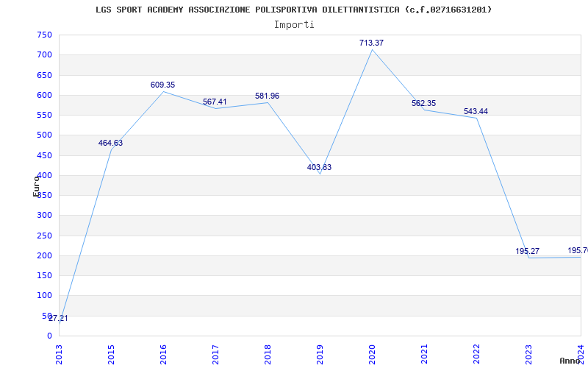Click the Anno x-axis label
Screen dimensions: 588x368
tap(570, 361)
